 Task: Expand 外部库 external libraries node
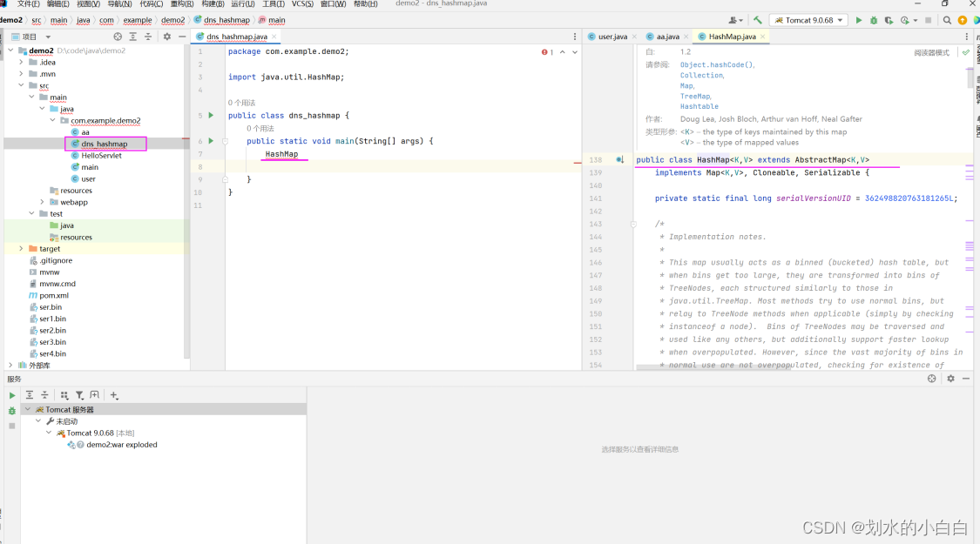[x=10, y=366]
